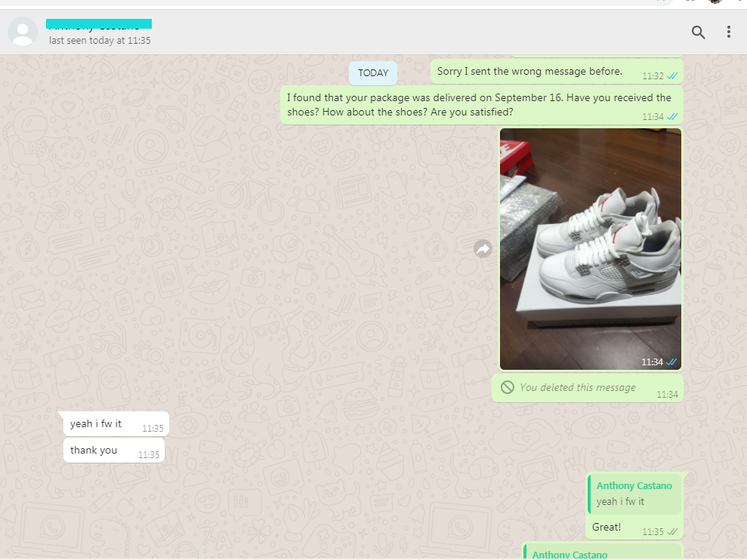747x560 pixels.
Task: Click "last seen today at 11:35" status text
Action: (x=100, y=41)
